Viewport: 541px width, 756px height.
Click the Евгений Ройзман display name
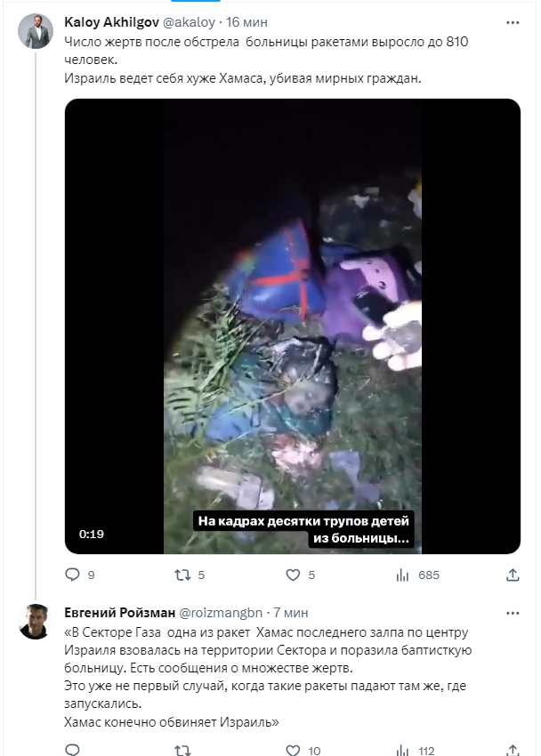coord(120,612)
